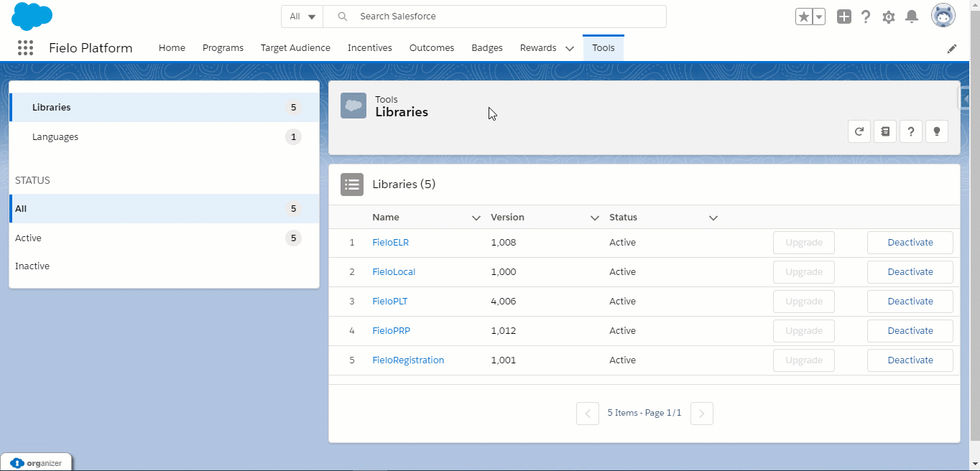Open the Setup gear icon
The image size is (980, 471).
pyautogui.click(x=889, y=17)
